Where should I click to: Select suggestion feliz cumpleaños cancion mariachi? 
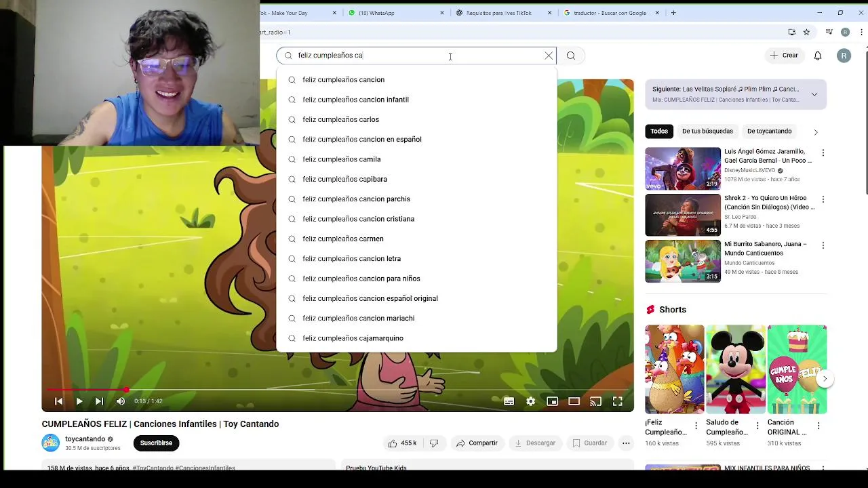pyautogui.click(x=416, y=319)
